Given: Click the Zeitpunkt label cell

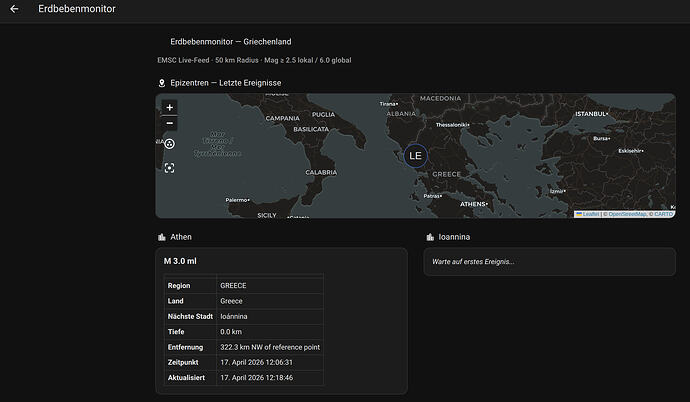Looking at the screenshot, I should 190,362.
